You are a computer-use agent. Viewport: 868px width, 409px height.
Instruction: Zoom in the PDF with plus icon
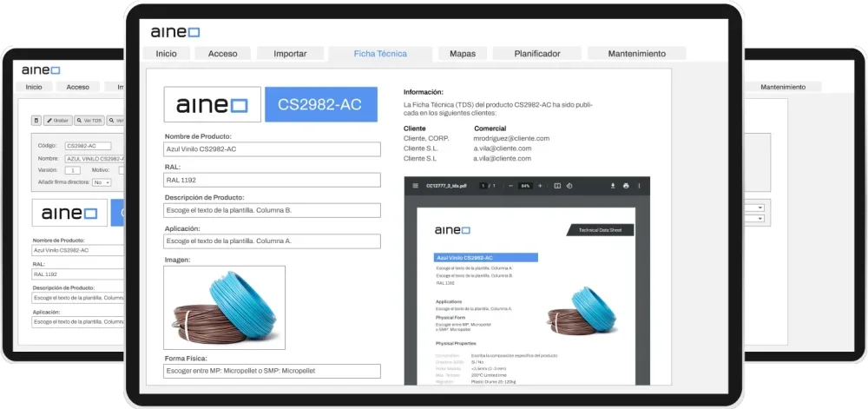point(540,186)
